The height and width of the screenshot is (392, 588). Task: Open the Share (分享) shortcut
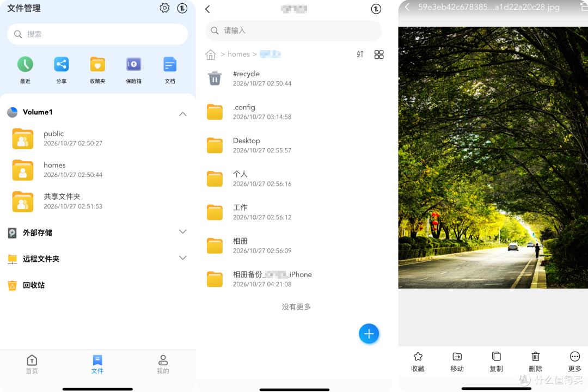[x=61, y=70]
